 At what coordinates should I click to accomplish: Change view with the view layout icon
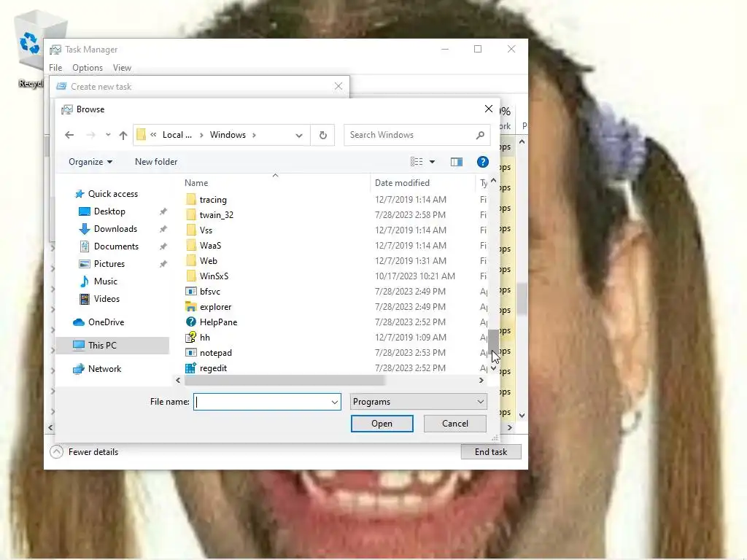[417, 162]
